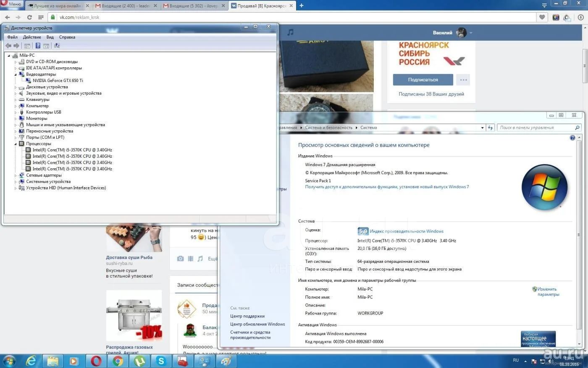The width and height of the screenshot is (588, 368).
Task: Open Google Chrome from taskbar
Action: pos(118,361)
